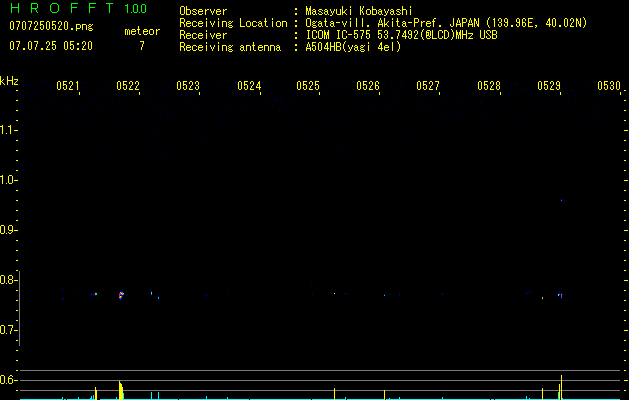Click the meteor label
Image resolution: width=629 pixels, height=400 pixels.
coord(142,31)
